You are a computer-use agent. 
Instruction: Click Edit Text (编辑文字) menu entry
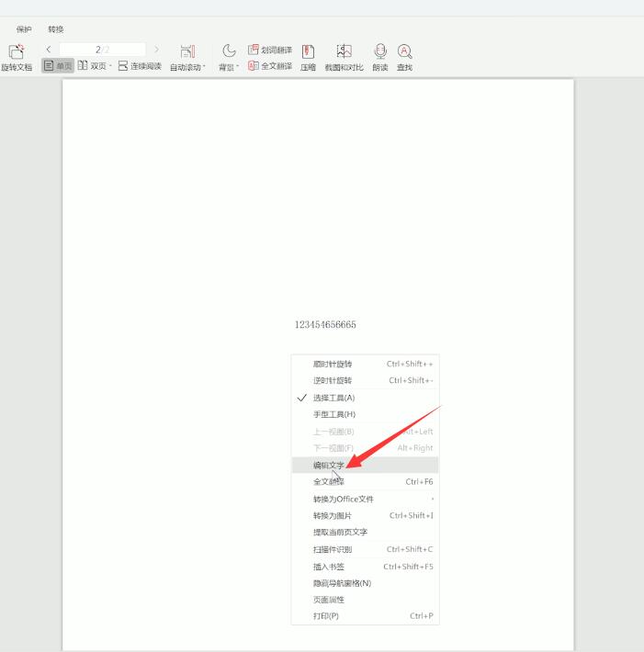point(366,465)
